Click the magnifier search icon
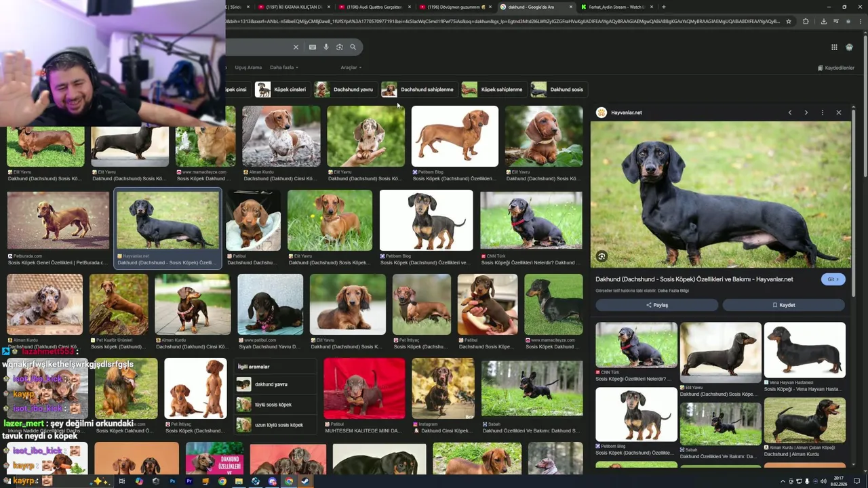 [353, 47]
